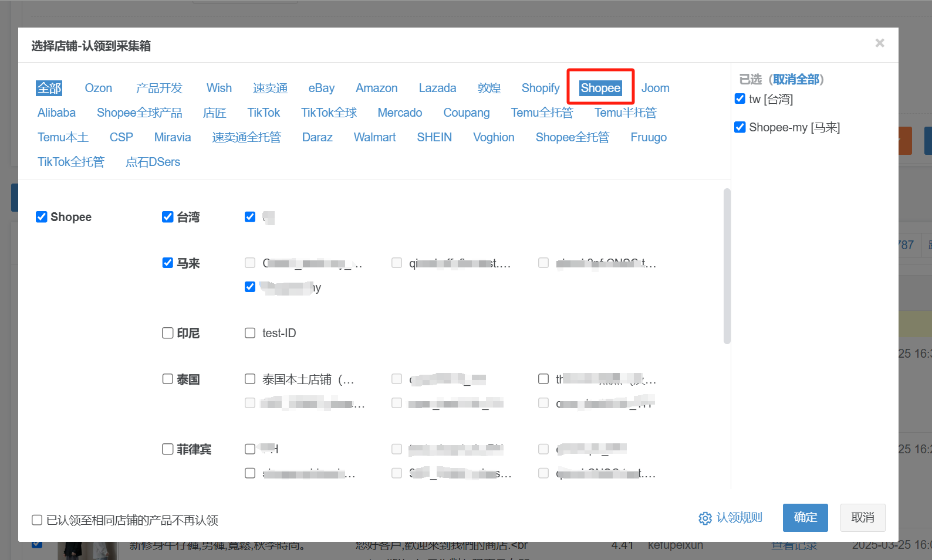Uncheck the 台湾 site checkbox
The image size is (932, 560).
168,217
